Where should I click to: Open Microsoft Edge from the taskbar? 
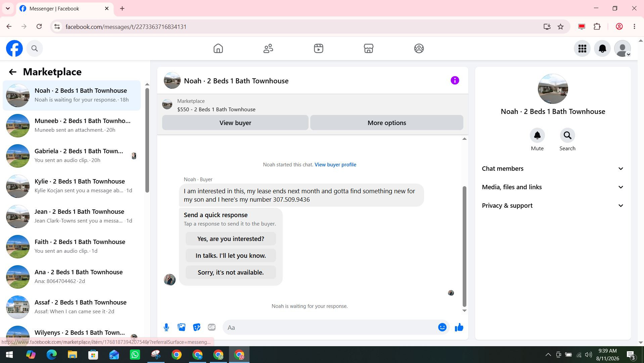click(51, 355)
